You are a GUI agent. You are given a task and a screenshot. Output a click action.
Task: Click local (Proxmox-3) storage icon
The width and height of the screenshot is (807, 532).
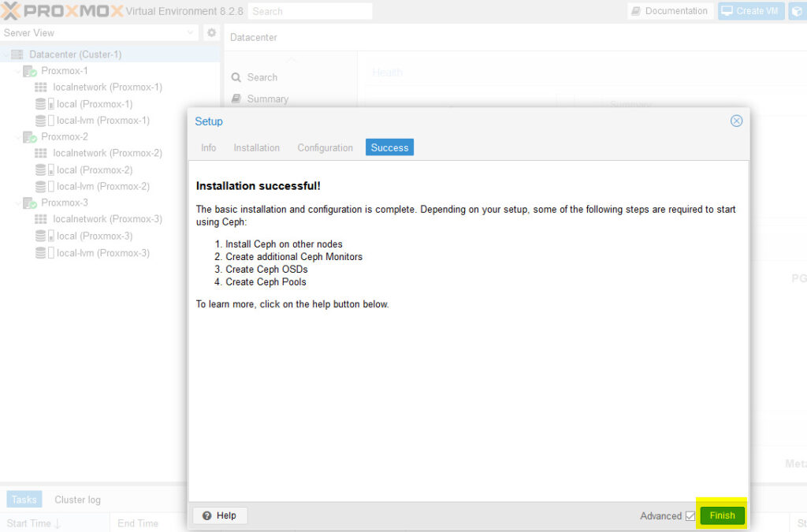pos(45,236)
